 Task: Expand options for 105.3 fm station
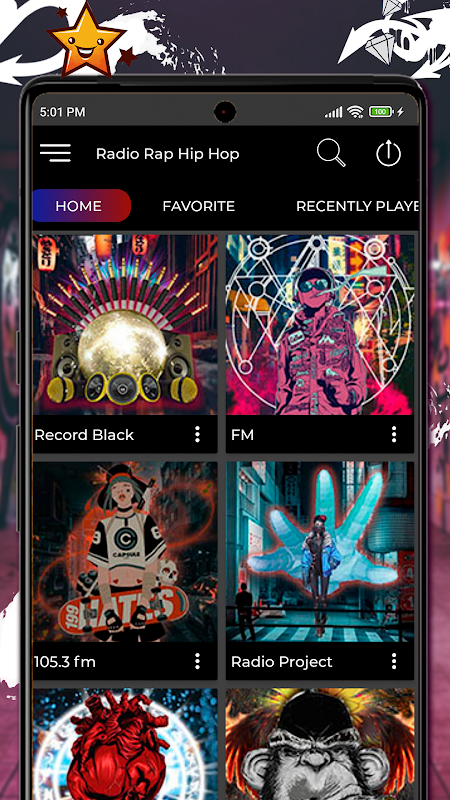[197, 662]
